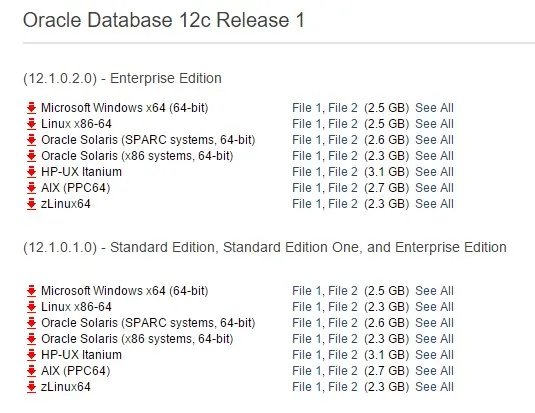Screen dimensions: 535x413
Task: Select See All for Solaris SPARC 12.1.0.2.0
Action: [434, 140]
